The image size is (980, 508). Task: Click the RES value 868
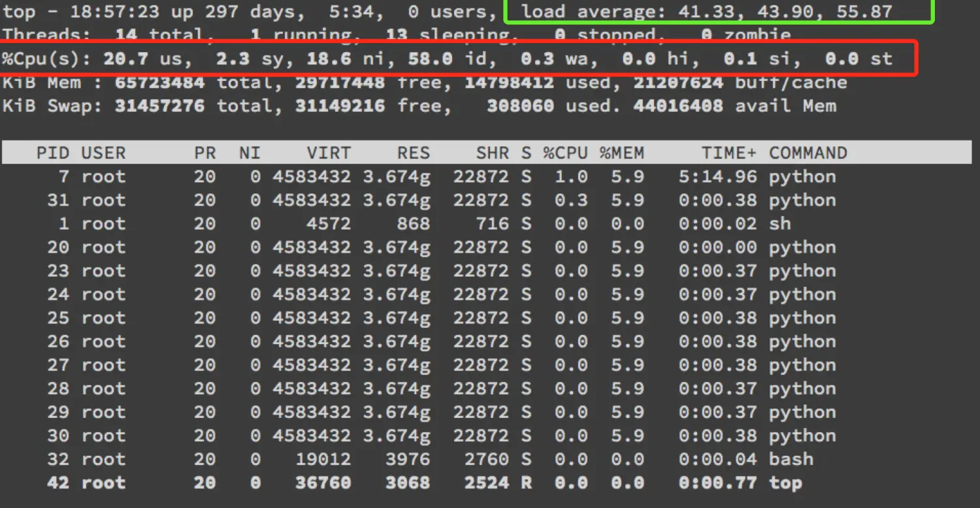414,223
